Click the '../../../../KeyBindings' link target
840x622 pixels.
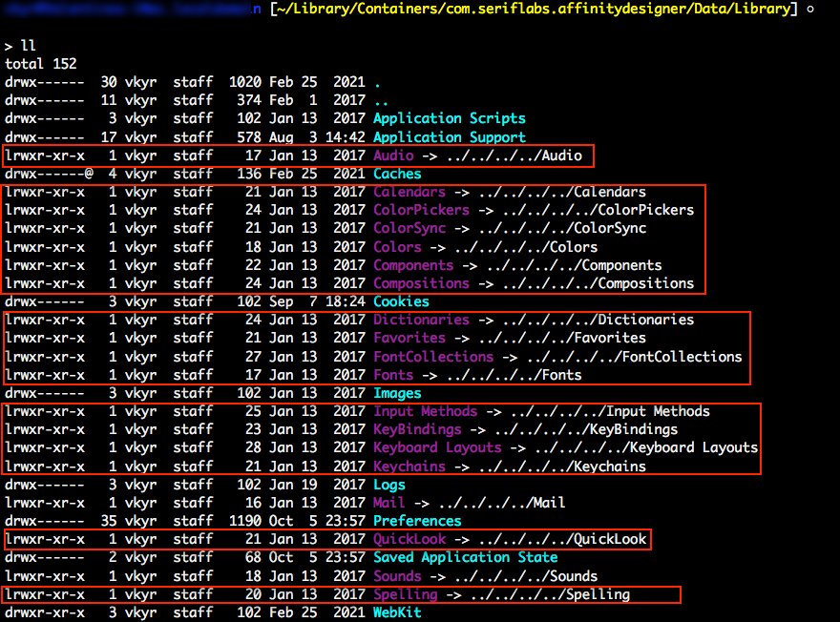[x=585, y=430]
